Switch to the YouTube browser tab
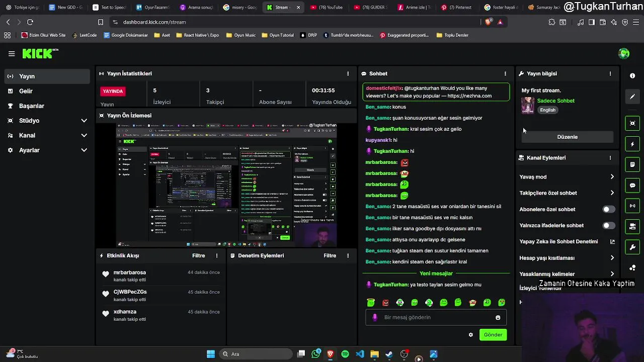Viewport: 644px width, 362px height. 327,8
